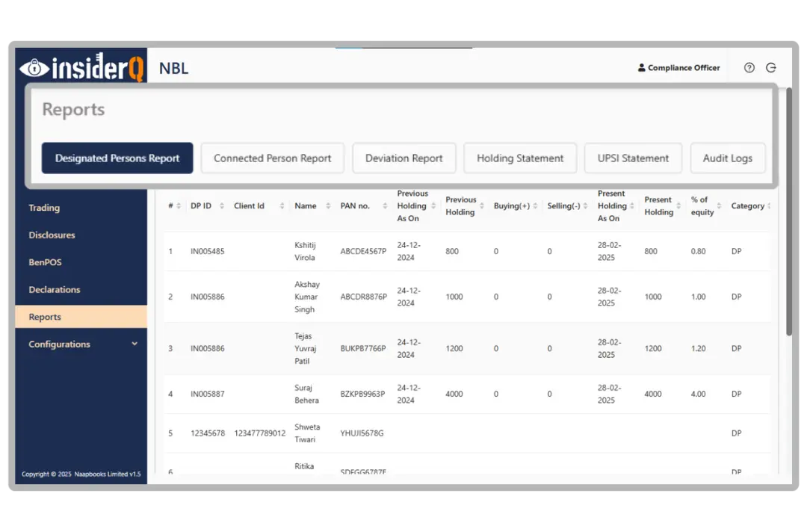Click DP ID IN005485 cell
This screenshot has width=807, height=532.
(208, 251)
